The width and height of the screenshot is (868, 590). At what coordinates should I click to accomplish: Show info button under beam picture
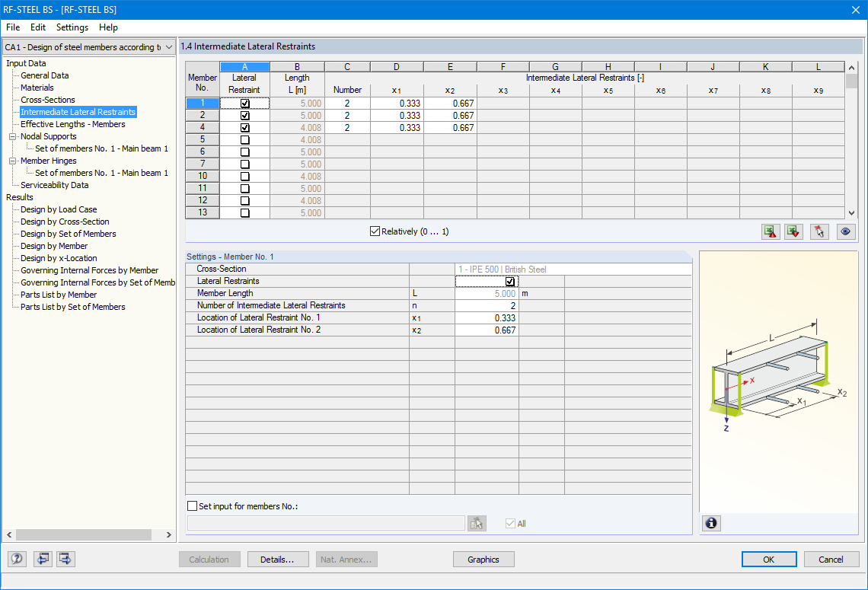pos(711,523)
